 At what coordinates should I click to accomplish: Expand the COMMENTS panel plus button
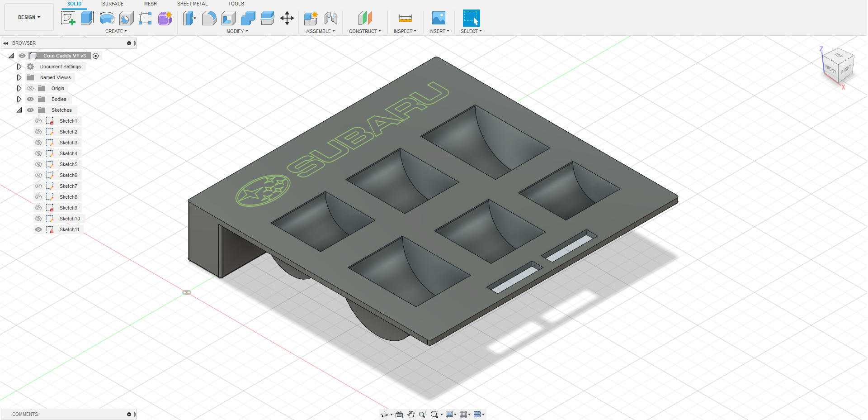coord(129,415)
